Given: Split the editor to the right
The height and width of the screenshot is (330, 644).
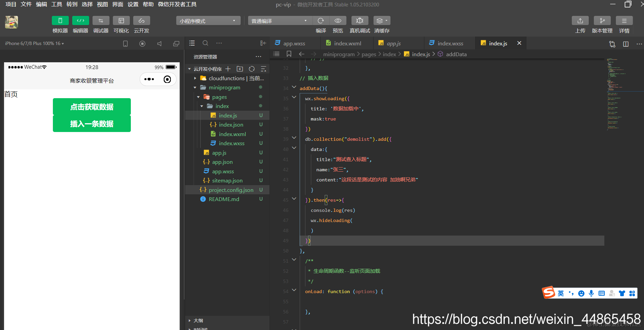Looking at the screenshot, I should [x=626, y=44].
